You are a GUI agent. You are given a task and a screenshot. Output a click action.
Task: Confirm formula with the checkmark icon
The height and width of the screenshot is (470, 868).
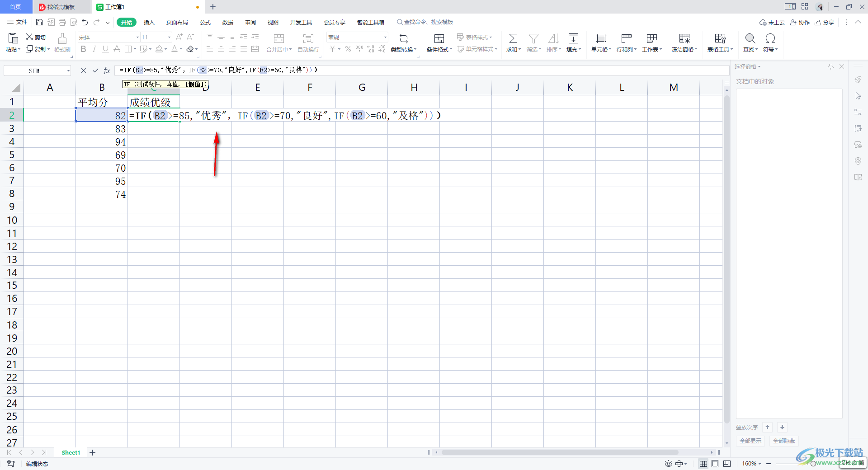point(95,70)
